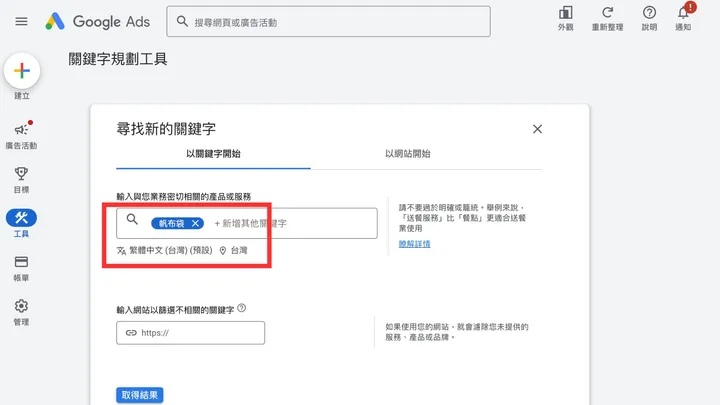The height and width of the screenshot is (405, 720).
Task: Open the 瞭解詳情 learn more link
Action: coord(414,244)
